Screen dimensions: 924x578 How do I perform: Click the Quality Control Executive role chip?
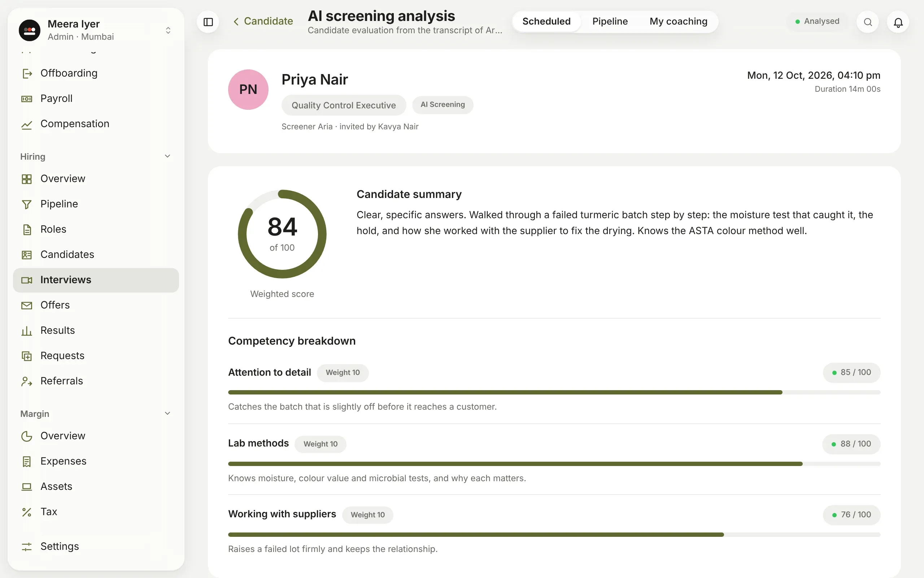coord(344,105)
